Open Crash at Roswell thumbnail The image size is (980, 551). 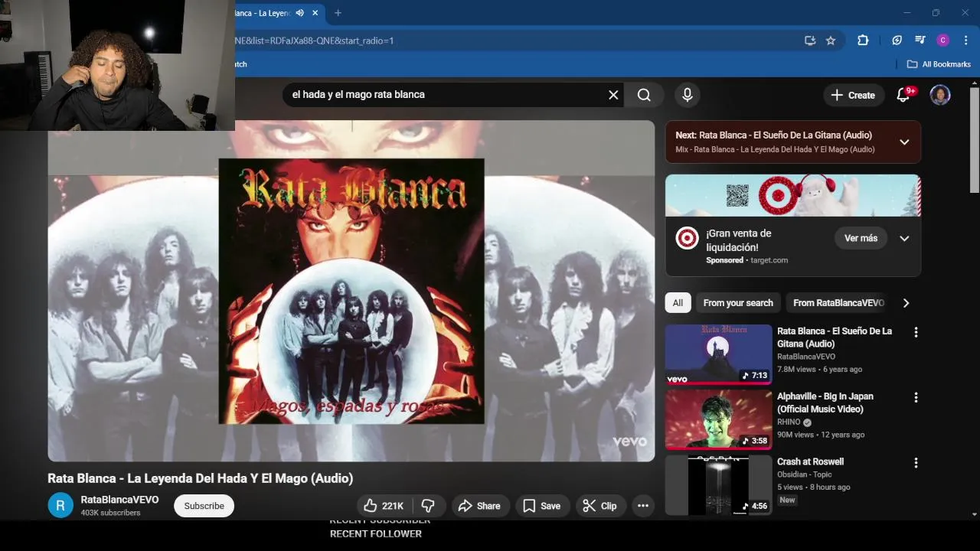719,485
